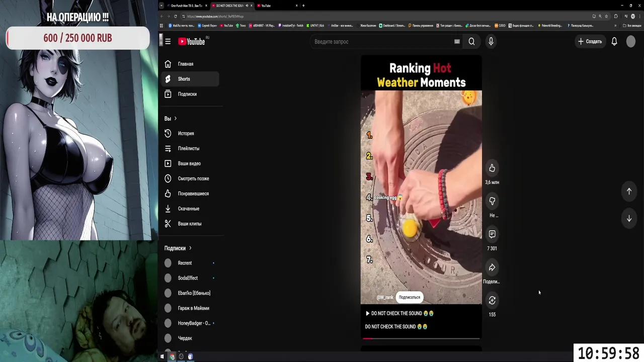The width and height of the screenshot is (644, 362).
Task: Click the magnifier search button
Action: click(x=471, y=42)
